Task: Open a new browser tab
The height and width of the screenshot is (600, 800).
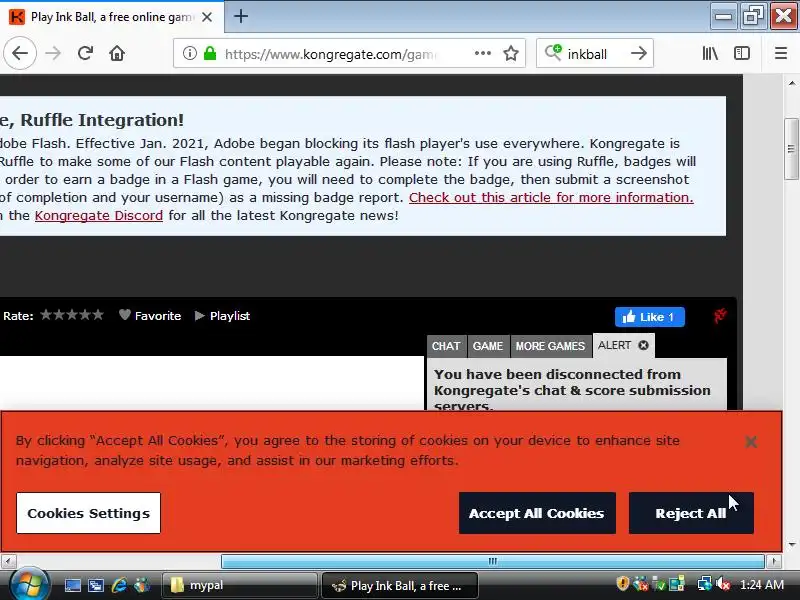Action: coord(241,16)
